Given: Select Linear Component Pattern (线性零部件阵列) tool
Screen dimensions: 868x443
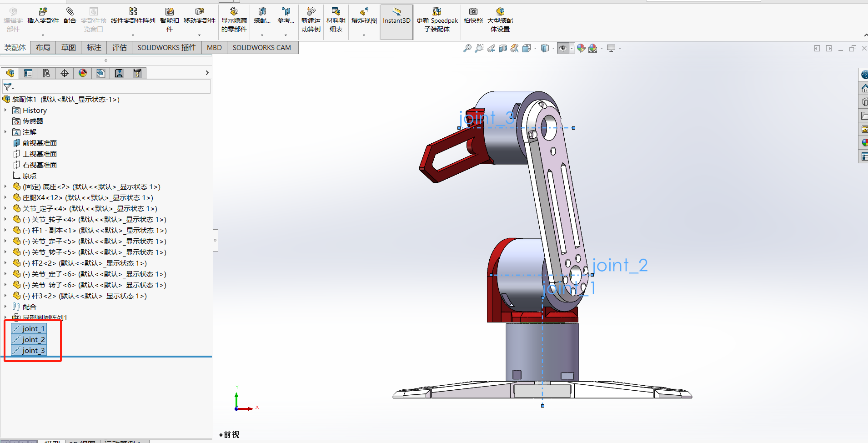Looking at the screenshot, I should point(133,16).
